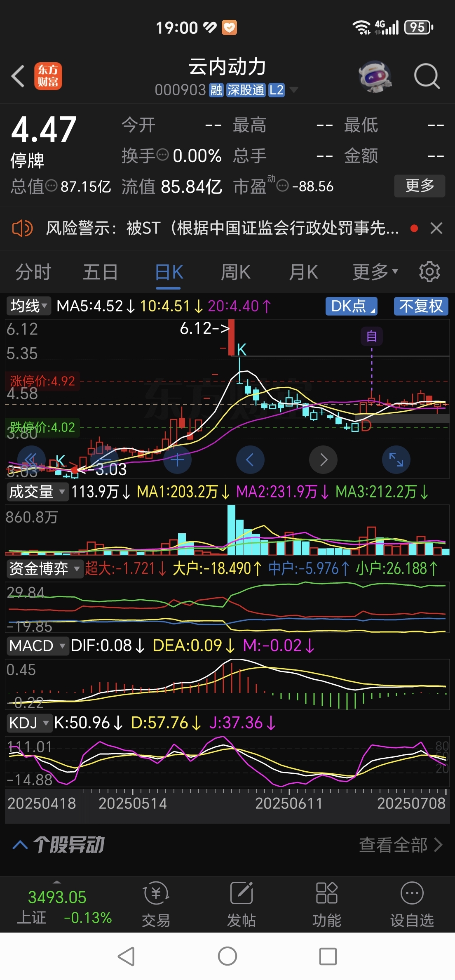Open the KDJ indicator dropdown

(29, 723)
